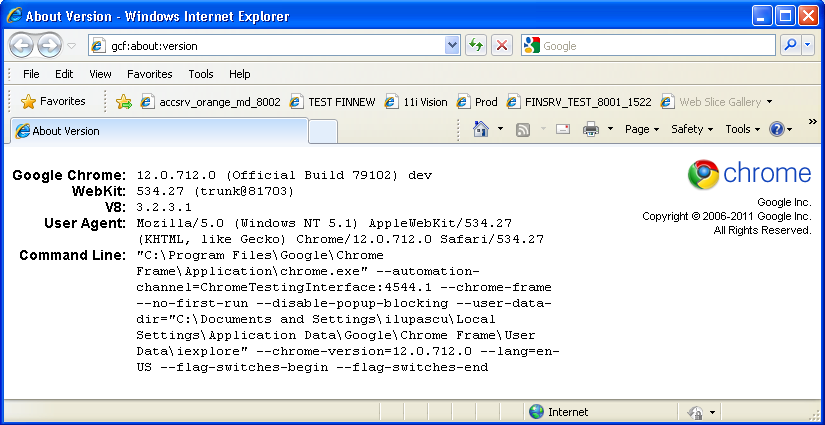Click the red Stop loading icon
This screenshot has width=825, height=425.
point(502,46)
